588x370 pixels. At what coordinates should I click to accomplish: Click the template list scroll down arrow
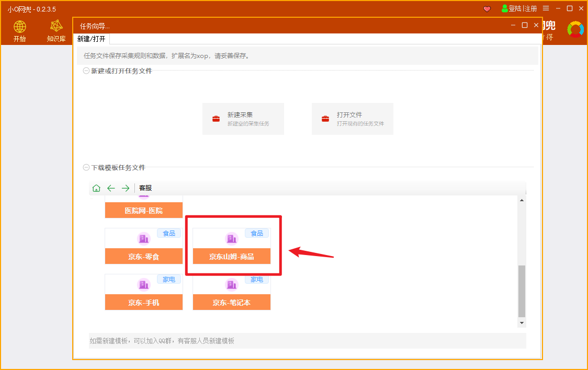[522, 323]
